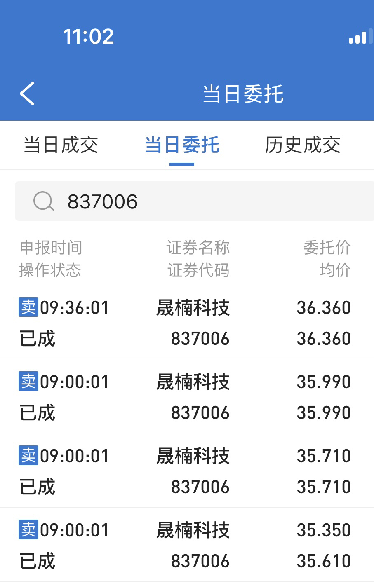Tap 晟楠科技 in the 35.350 order
The width and height of the screenshot is (374, 588).
coord(193,530)
